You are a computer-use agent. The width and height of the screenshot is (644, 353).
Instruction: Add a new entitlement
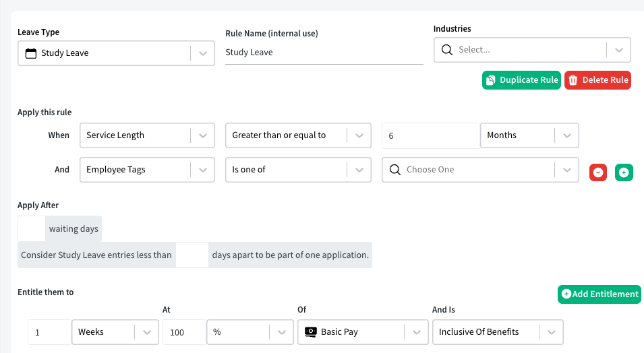pyautogui.click(x=599, y=294)
